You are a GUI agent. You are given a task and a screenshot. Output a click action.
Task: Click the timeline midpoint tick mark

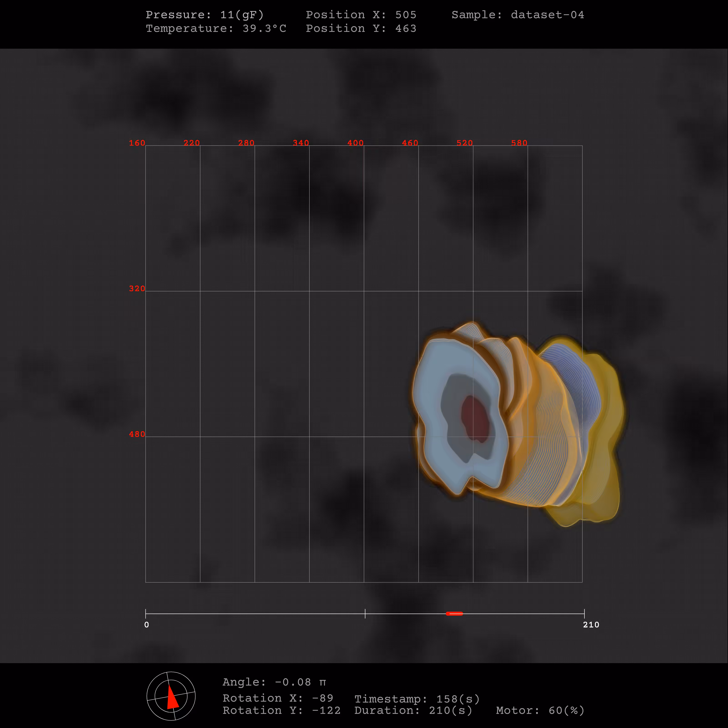tap(365, 613)
